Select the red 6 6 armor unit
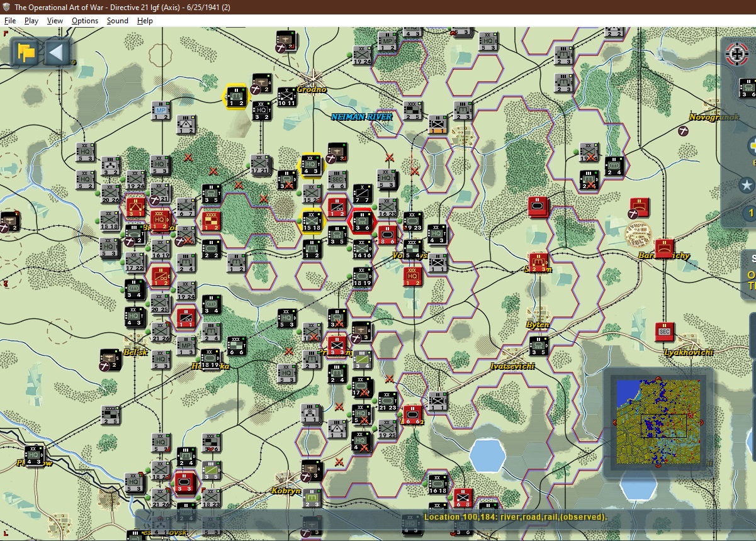The height and width of the screenshot is (541, 756). [412, 415]
